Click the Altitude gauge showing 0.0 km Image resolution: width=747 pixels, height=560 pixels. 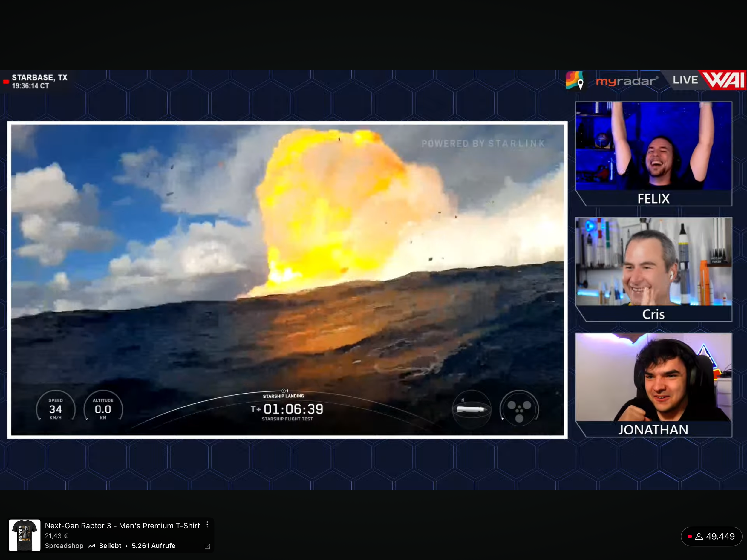tap(103, 409)
